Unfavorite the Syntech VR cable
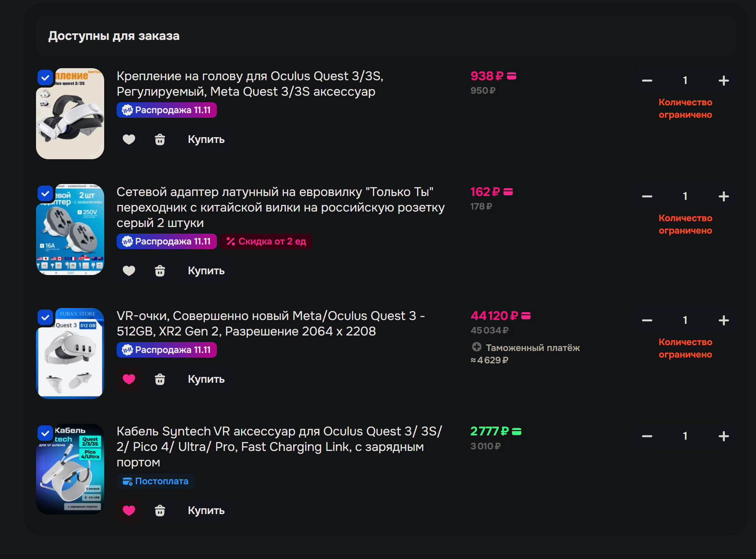 (129, 511)
